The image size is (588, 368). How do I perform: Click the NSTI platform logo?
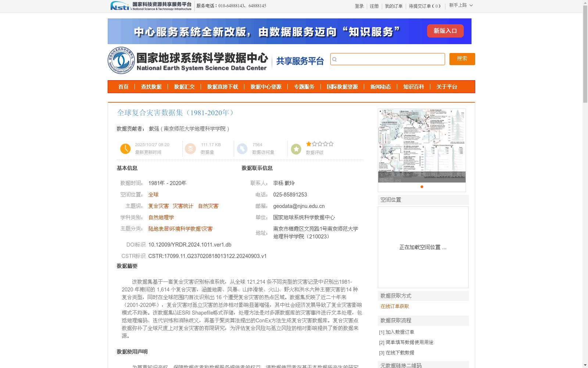[151, 6]
